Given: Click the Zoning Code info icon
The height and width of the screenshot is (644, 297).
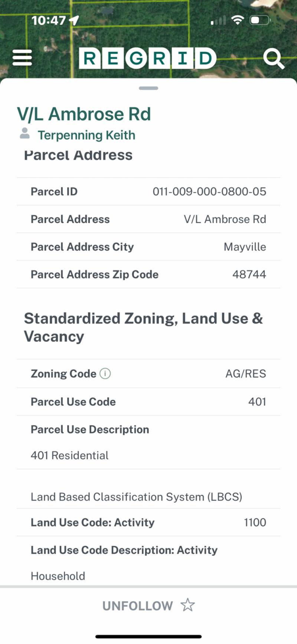Looking at the screenshot, I should tap(105, 373).
